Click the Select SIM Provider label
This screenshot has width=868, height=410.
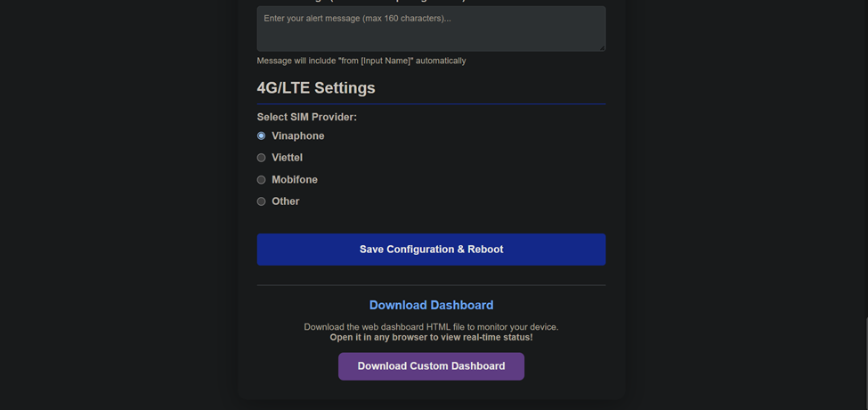[x=306, y=117]
